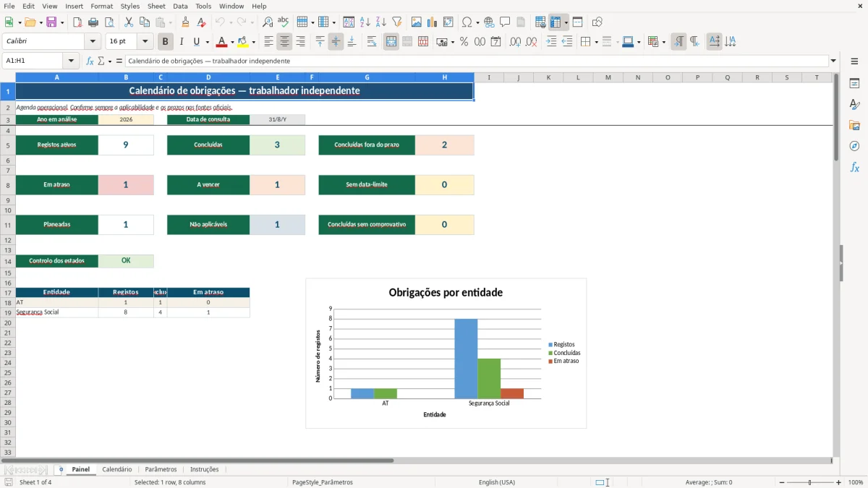Click the Print icon

coord(93,22)
